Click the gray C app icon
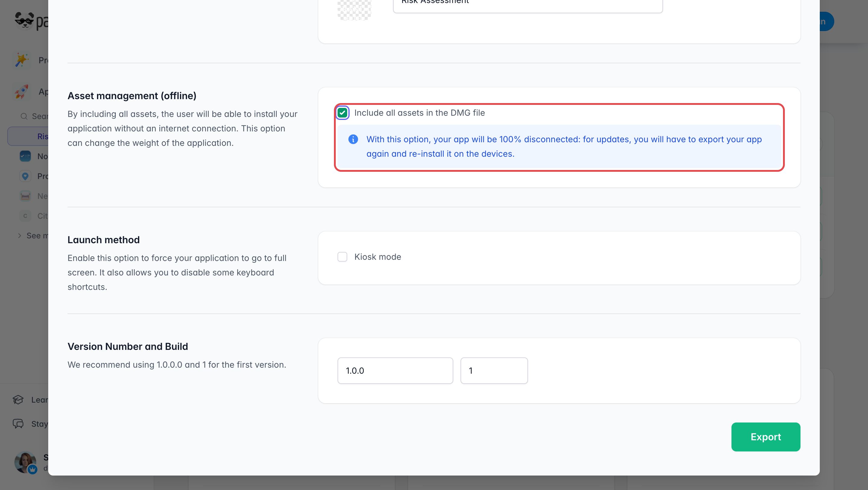Image resolution: width=868 pixels, height=490 pixels. (25, 216)
